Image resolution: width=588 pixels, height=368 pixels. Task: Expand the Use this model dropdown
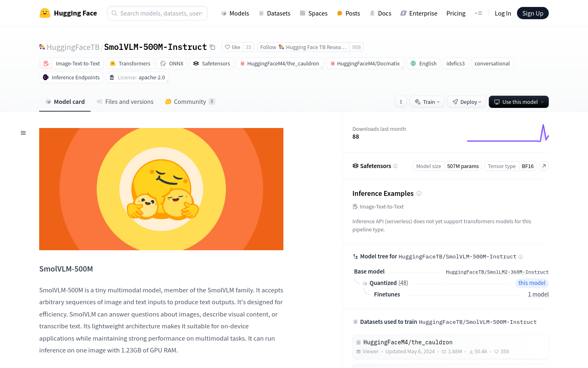519,102
